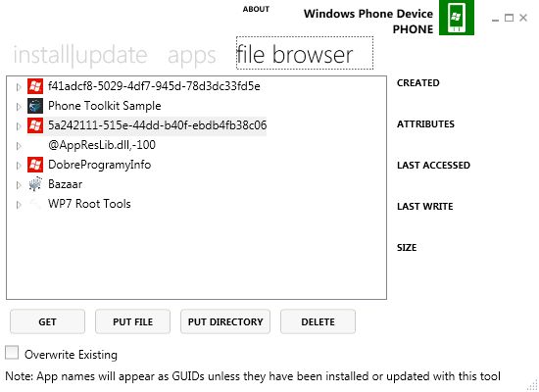The width and height of the screenshot is (539, 392).
Task: Expand the Bazaar tree node
Action: tap(19, 185)
